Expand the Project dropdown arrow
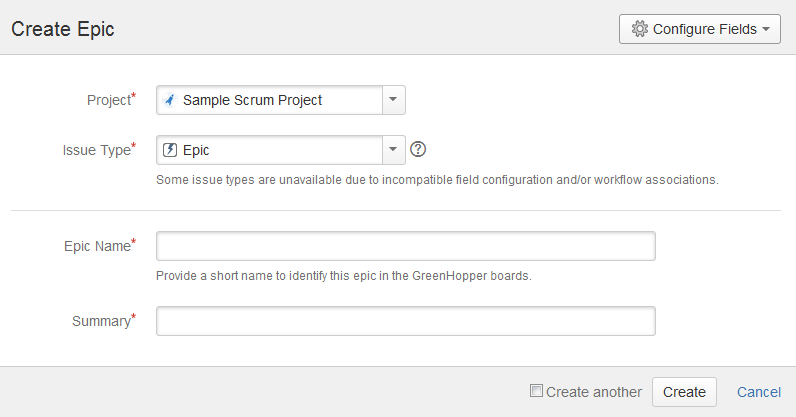The height and width of the screenshot is (417, 796). [393, 100]
